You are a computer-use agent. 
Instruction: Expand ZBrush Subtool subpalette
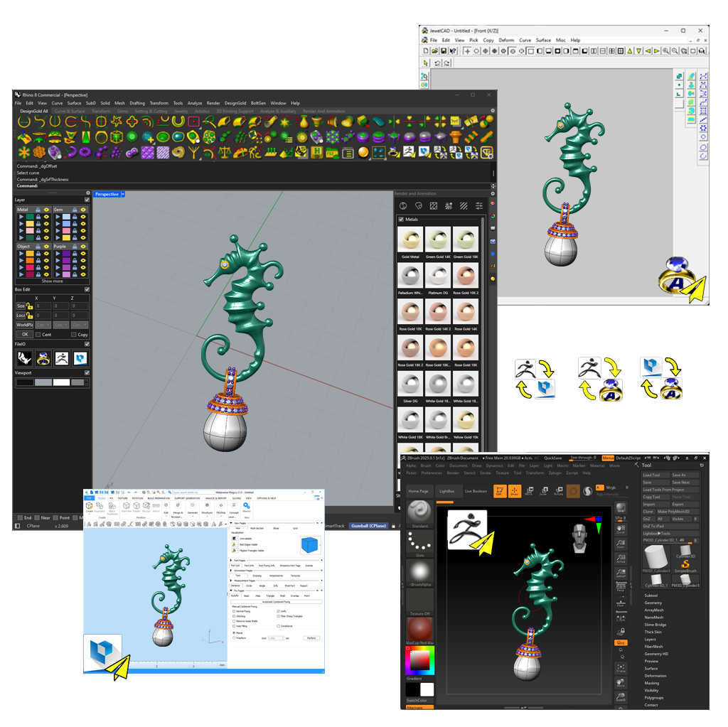[x=651, y=595]
